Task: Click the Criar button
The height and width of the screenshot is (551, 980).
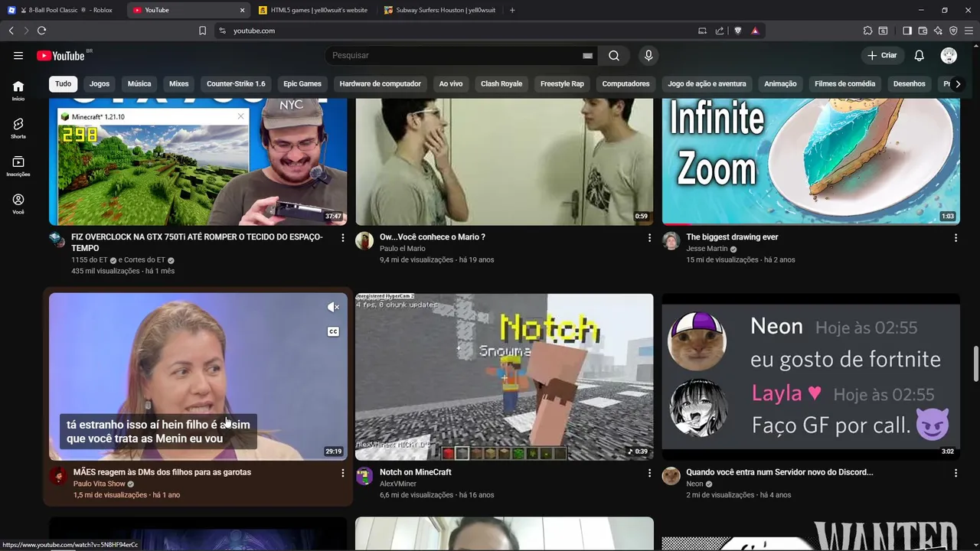Action: point(882,55)
